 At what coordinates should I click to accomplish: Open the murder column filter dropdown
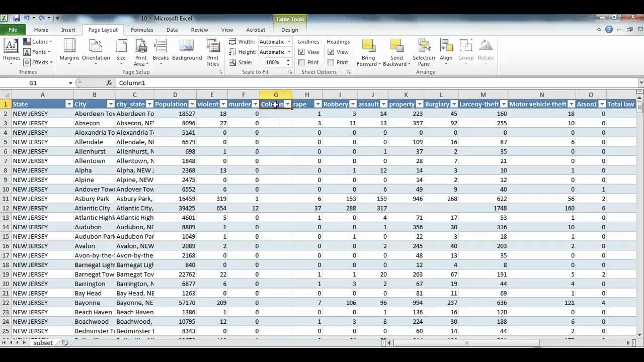point(255,104)
